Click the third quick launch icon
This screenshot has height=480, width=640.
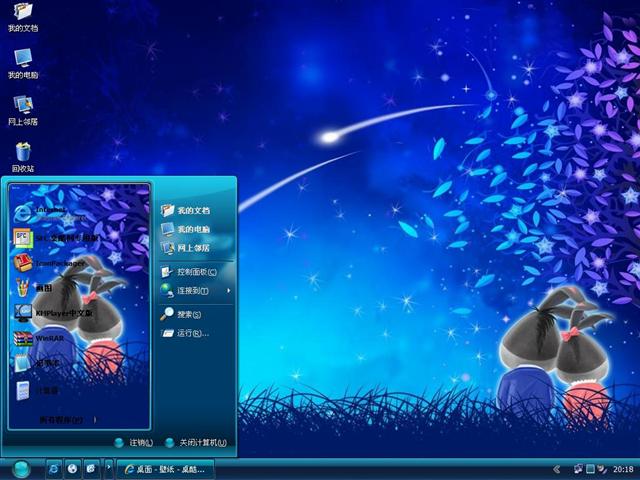[91, 469]
